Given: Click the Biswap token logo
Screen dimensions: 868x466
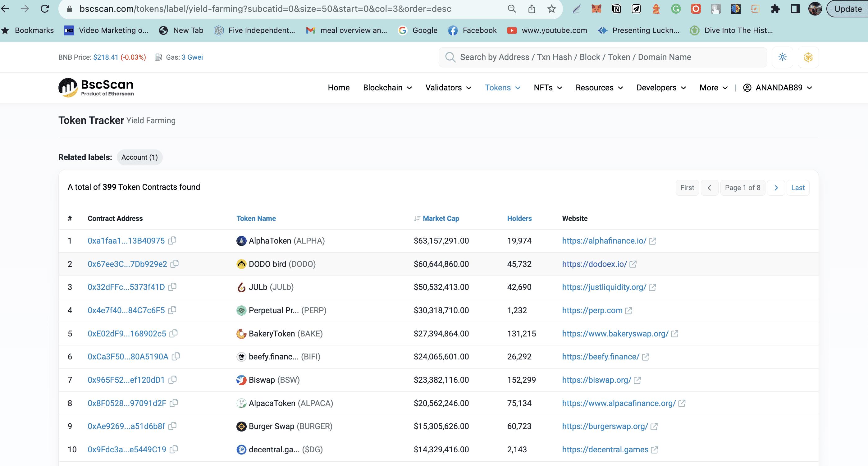Looking at the screenshot, I should (x=241, y=380).
